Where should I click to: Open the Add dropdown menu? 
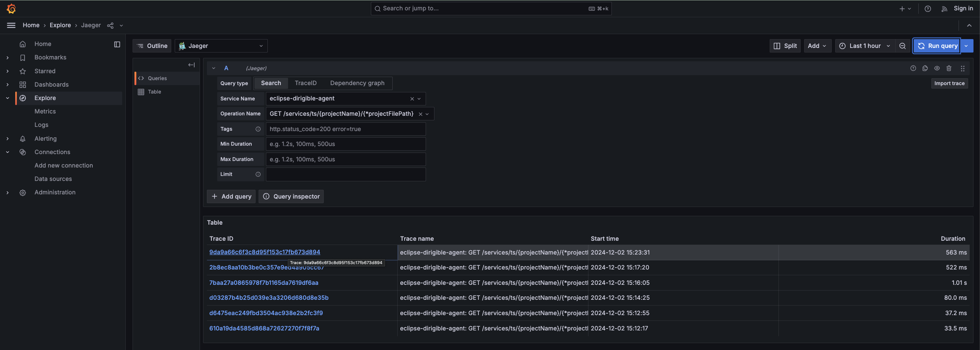(x=817, y=46)
